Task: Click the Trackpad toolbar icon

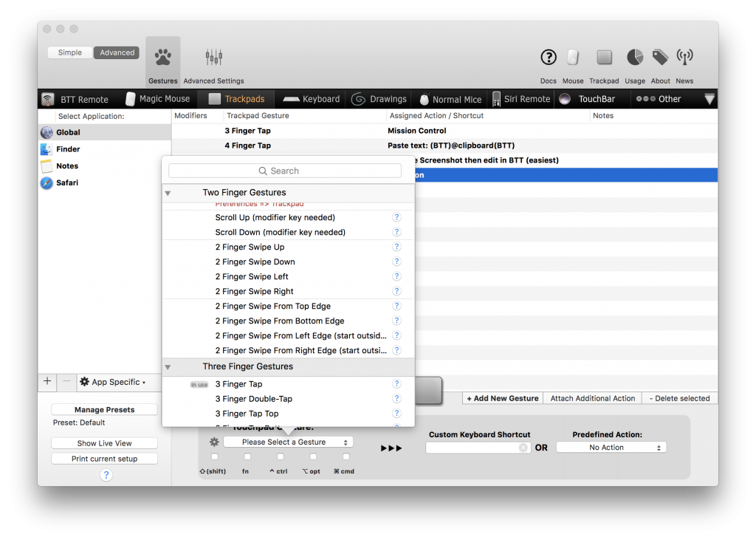Action: (x=604, y=58)
